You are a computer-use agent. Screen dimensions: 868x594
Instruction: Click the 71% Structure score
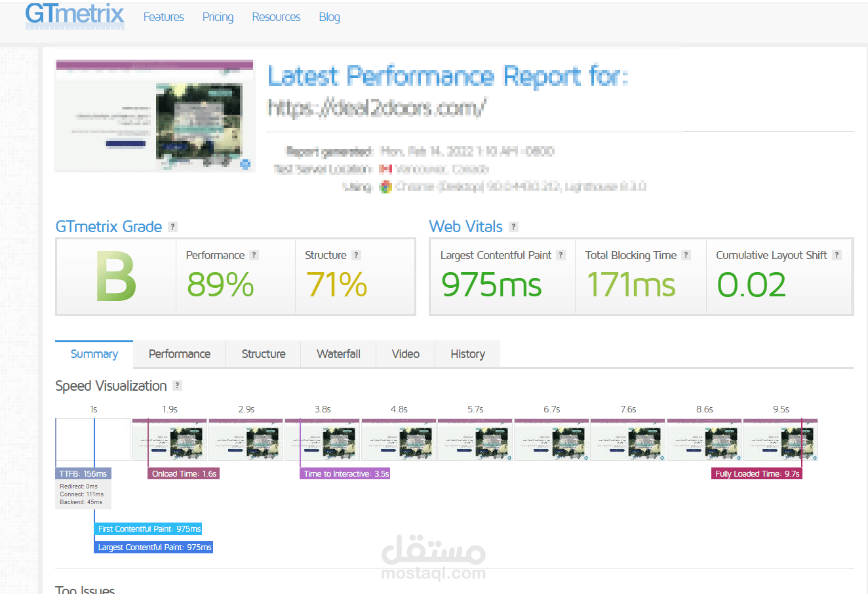coord(336,285)
